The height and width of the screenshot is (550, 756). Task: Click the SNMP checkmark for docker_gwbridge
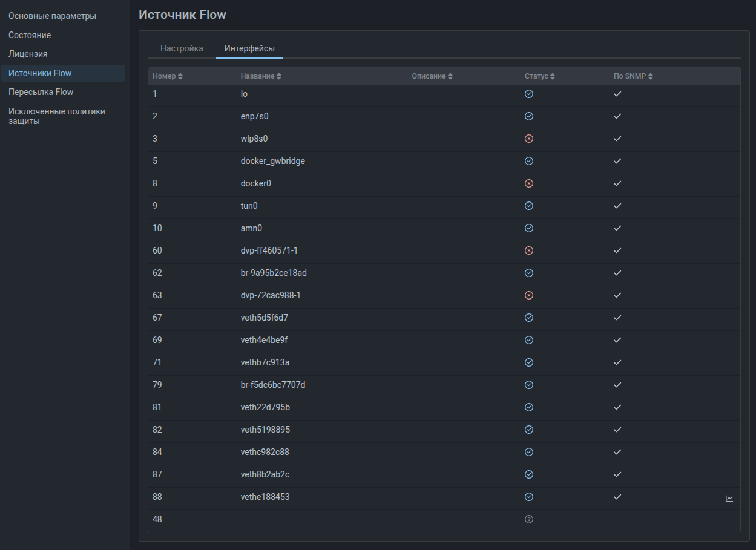pos(617,161)
